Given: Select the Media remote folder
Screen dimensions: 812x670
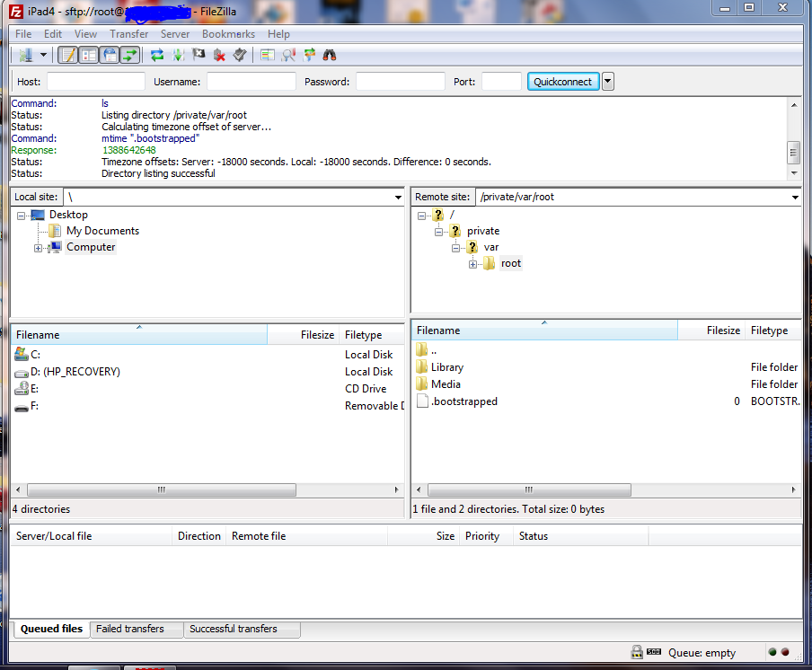Looking at the screenshot, I should pyautogui.click(x=446, y=384).
